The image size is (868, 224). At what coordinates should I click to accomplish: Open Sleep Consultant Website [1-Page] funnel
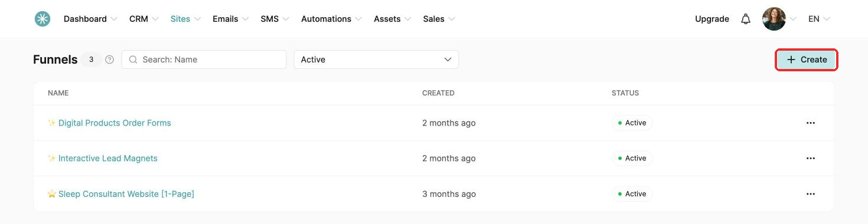(126, 194)
